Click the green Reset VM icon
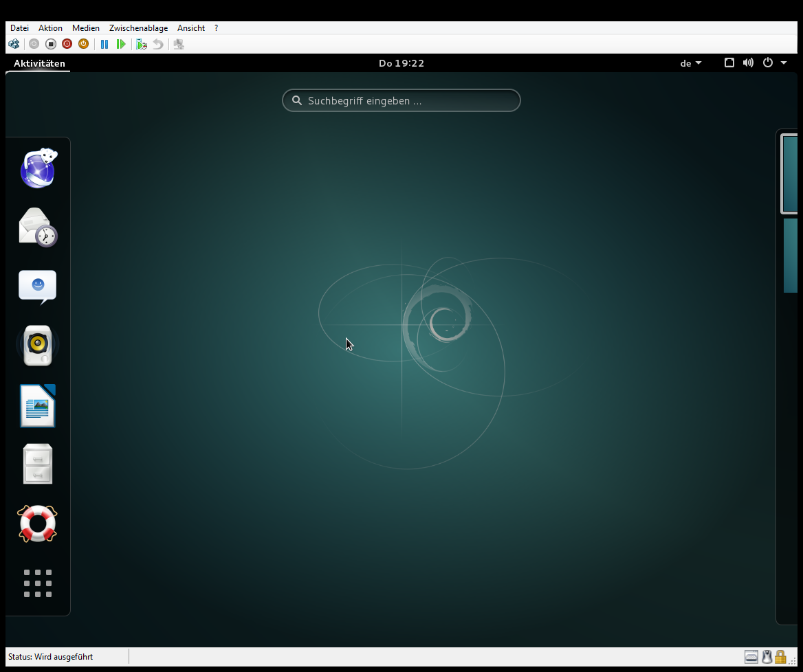 pyautogui.click(x=121, y=44)
